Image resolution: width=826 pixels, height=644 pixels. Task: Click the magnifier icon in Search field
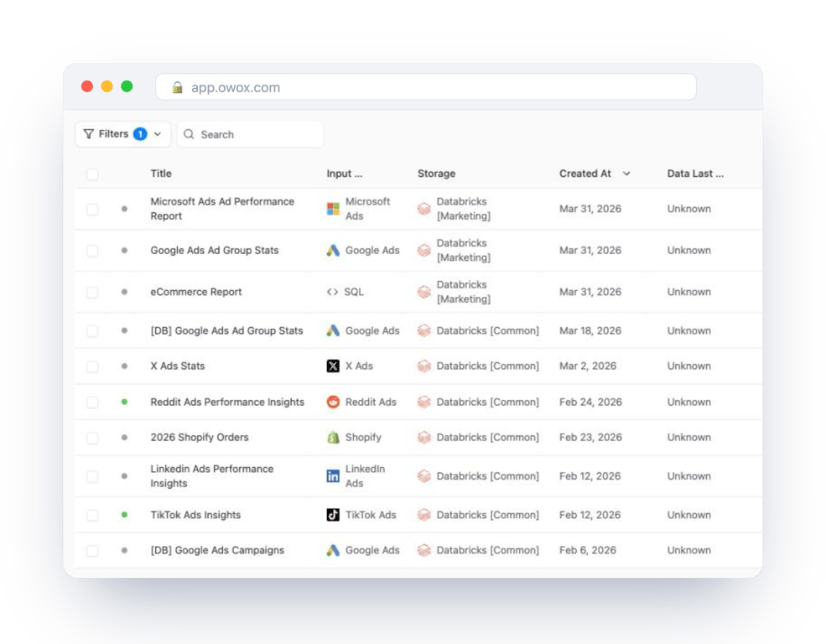point(189,134)
